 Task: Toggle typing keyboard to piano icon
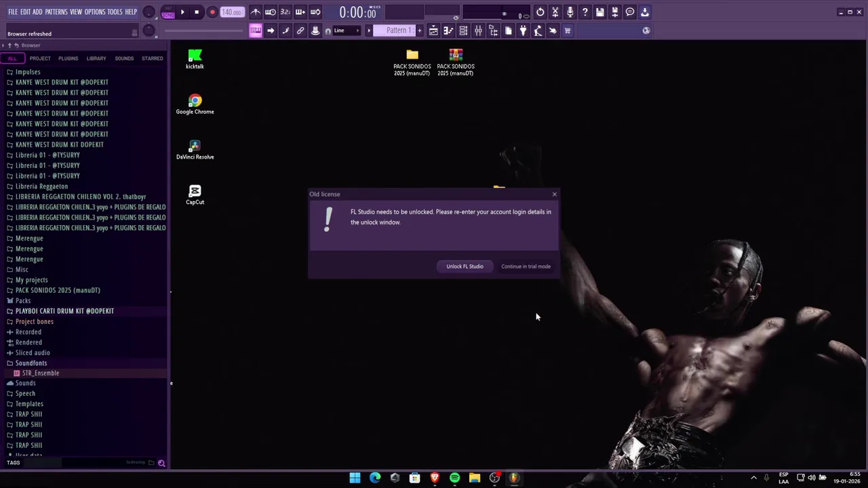(x=256, y=30)
